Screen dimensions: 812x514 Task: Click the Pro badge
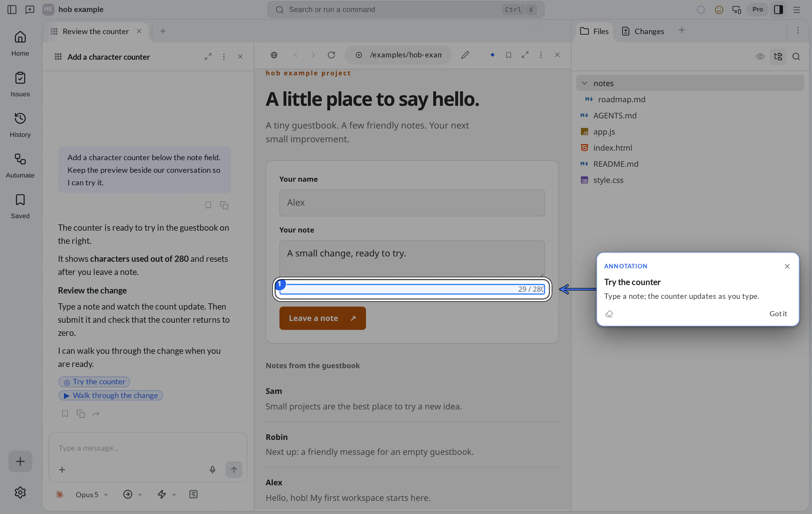coord(757,10)
